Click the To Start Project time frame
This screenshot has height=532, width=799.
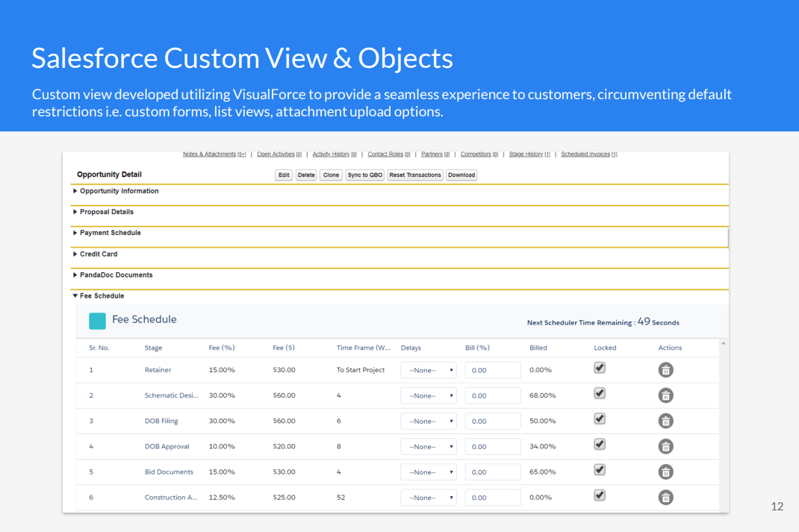click(x=361, y=370)
